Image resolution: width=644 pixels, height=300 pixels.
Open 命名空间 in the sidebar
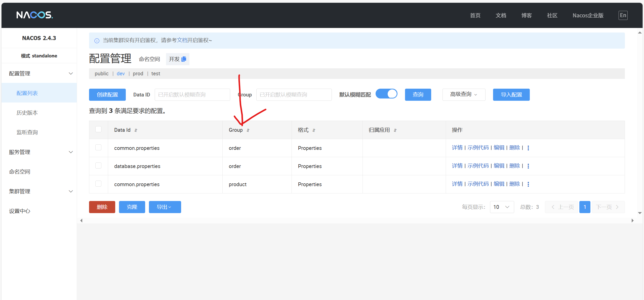point(39,172)
